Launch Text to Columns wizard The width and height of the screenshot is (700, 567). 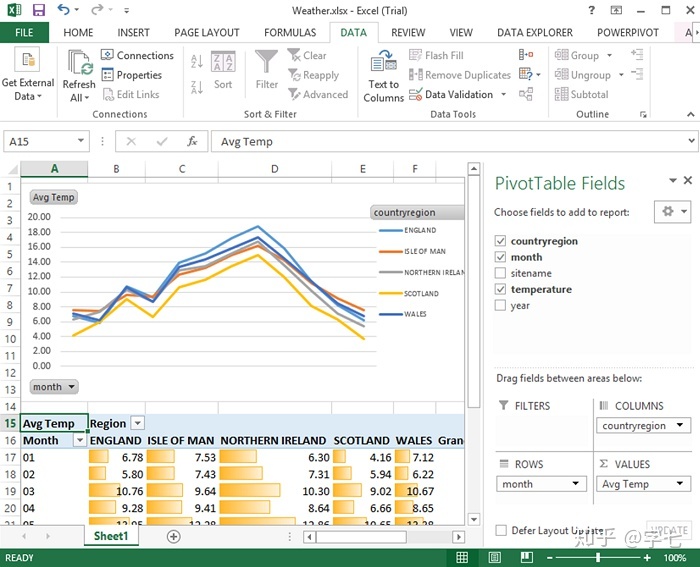point(383,75)
